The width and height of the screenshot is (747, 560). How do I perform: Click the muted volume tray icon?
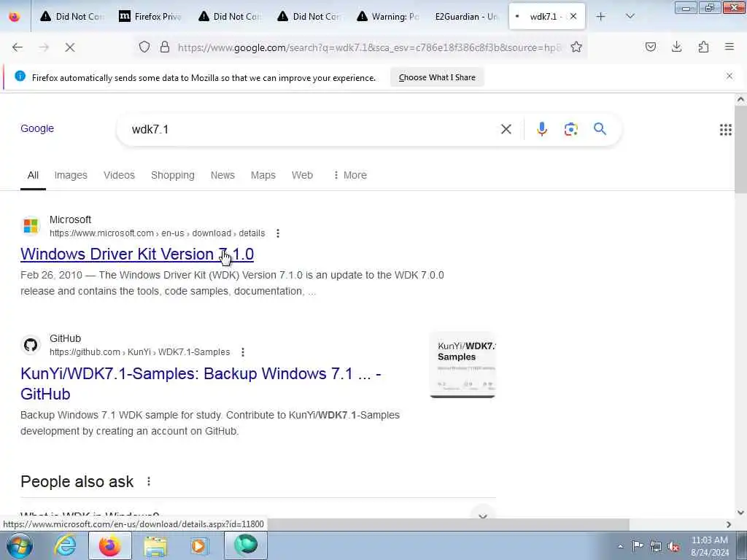pyautogui.click(x=673, y=546)
